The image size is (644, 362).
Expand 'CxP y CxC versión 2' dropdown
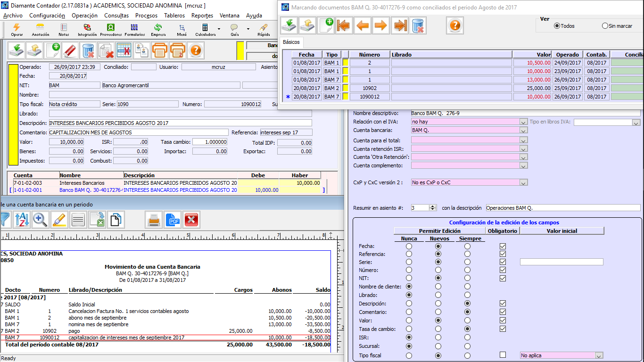click(523, 183)
